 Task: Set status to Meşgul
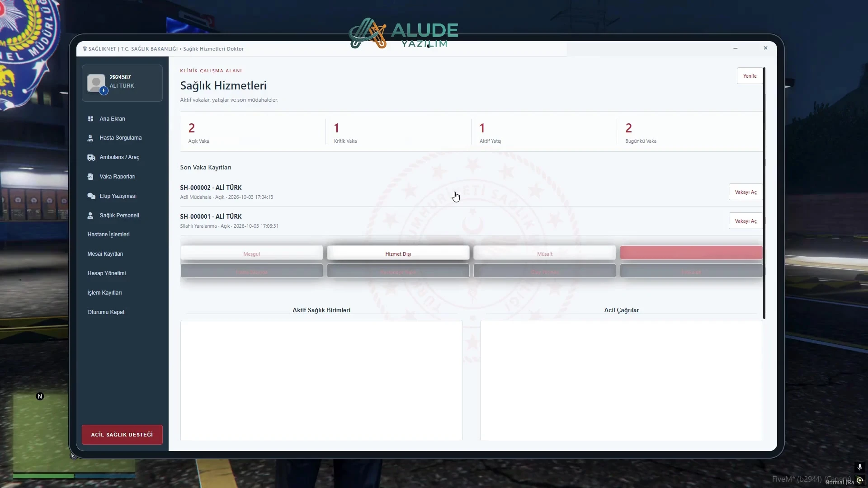(252, 253)
